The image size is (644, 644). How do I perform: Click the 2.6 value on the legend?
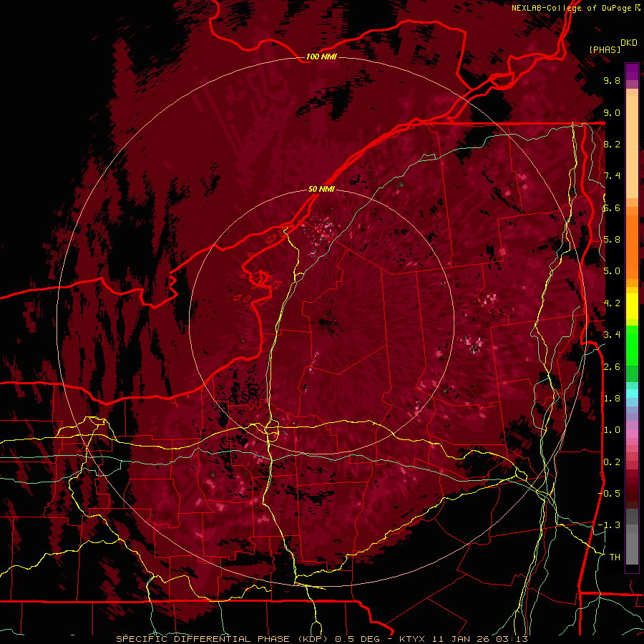pos(612,366)
